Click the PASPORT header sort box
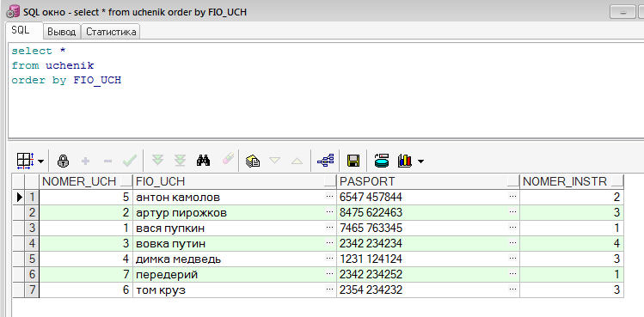The width and height of the screenshot is (644, 317). click(x=513, y=181)
